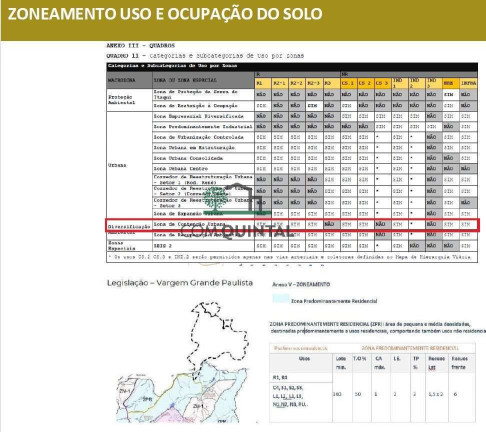The image size is (486, 432).
Task: Click the 'CS 1' column header
Action: pos(348,83)
